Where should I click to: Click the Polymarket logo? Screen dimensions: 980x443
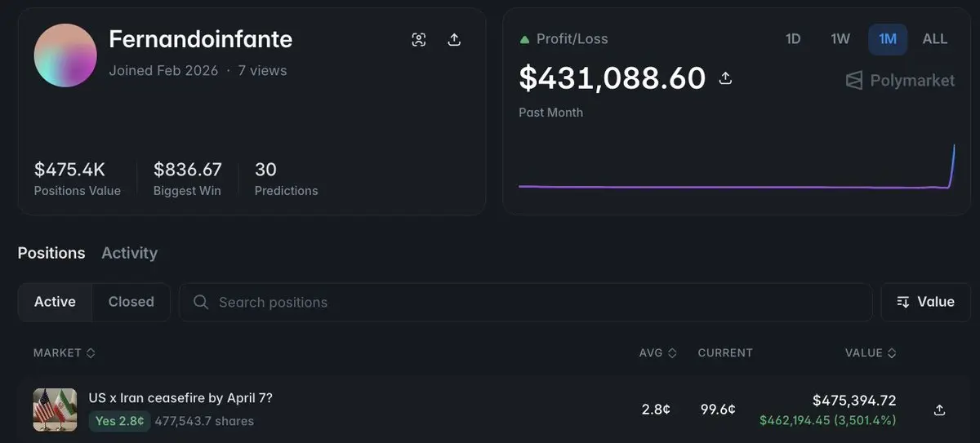tap(900, 80)
